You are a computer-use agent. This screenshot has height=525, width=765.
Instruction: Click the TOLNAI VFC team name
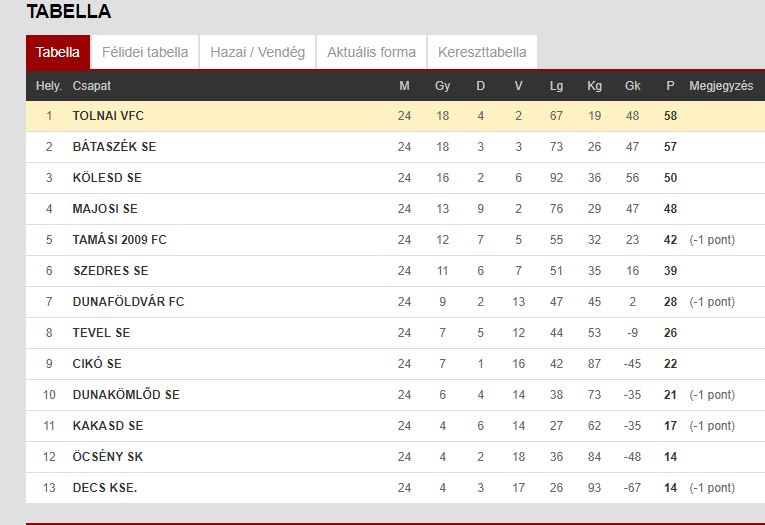pyautogui.click(x=108, y=116)
